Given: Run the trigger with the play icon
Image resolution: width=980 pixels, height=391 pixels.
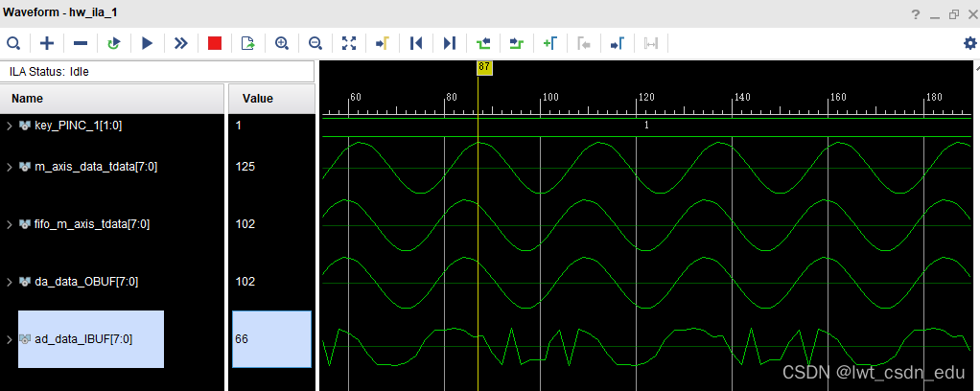Looking at the screenshot, I should 148,43.
